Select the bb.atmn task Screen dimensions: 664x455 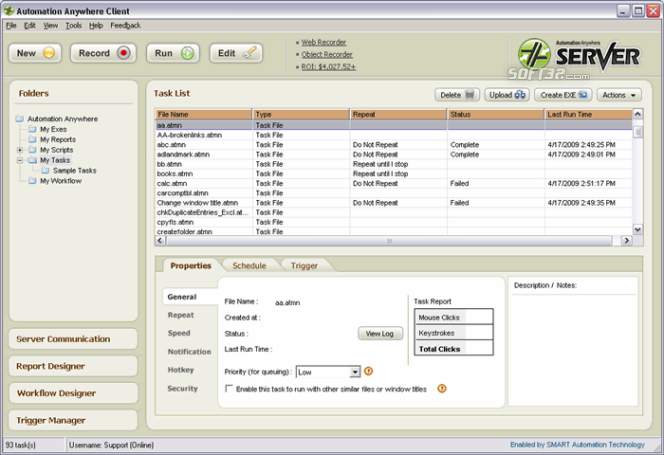(394, 164)
